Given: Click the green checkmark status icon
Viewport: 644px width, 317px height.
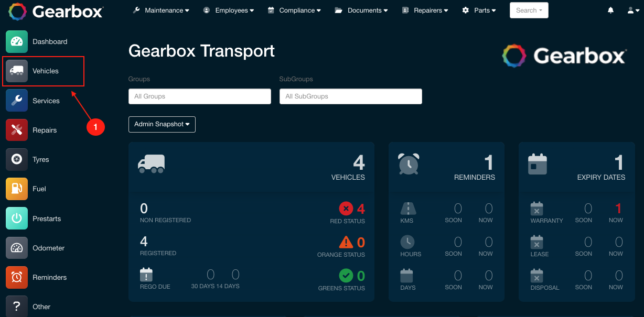Looking at the screenshot, I should (346, 275).
